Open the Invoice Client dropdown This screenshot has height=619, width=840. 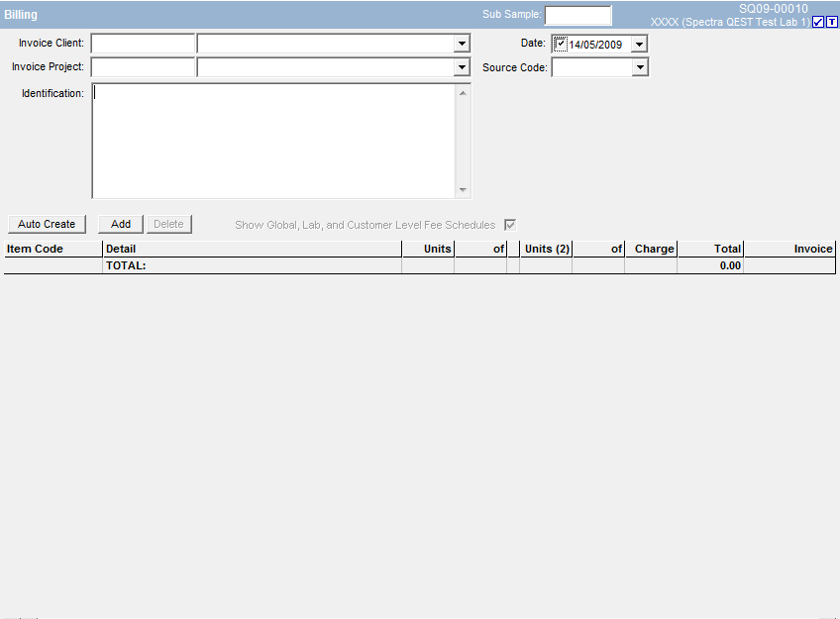click(462, 44)
